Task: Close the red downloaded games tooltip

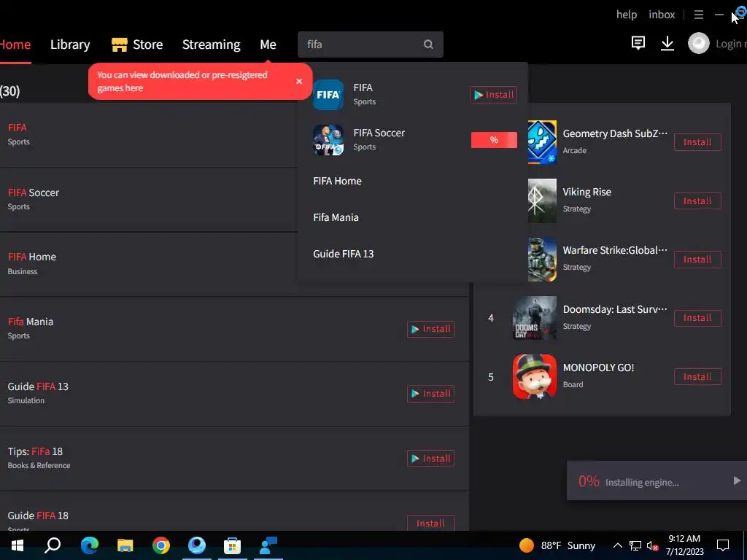Action: [299, 81]
